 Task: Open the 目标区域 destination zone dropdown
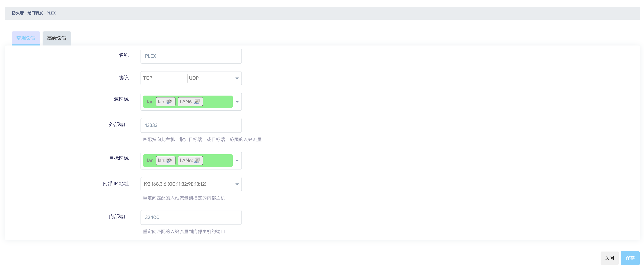[237, 161]
